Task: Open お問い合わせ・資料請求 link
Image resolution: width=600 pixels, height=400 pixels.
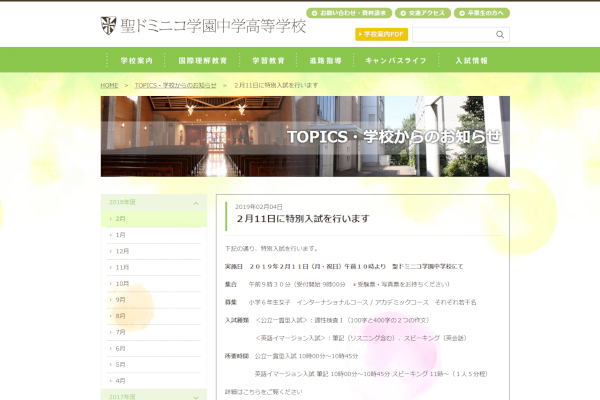Action: tap(349, 13)
